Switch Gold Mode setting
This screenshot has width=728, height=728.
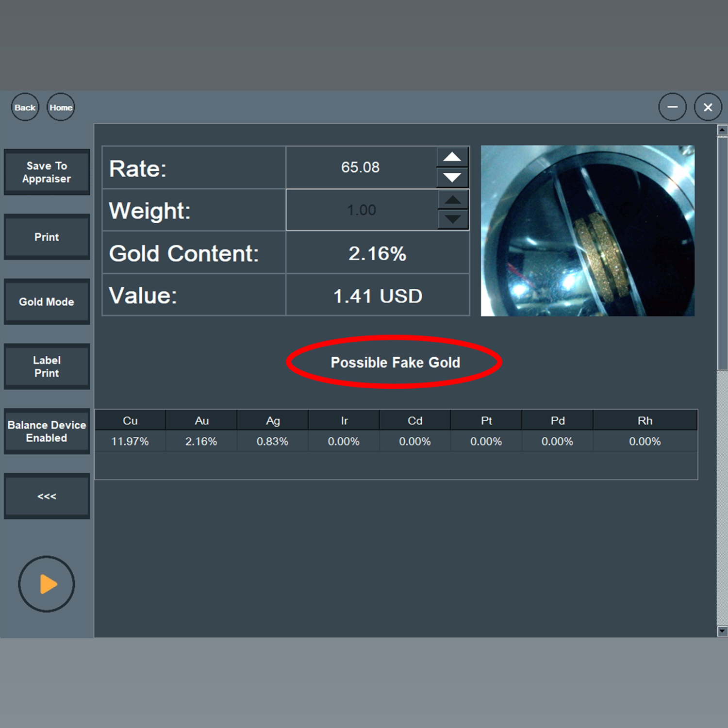(x=47, y=302)
